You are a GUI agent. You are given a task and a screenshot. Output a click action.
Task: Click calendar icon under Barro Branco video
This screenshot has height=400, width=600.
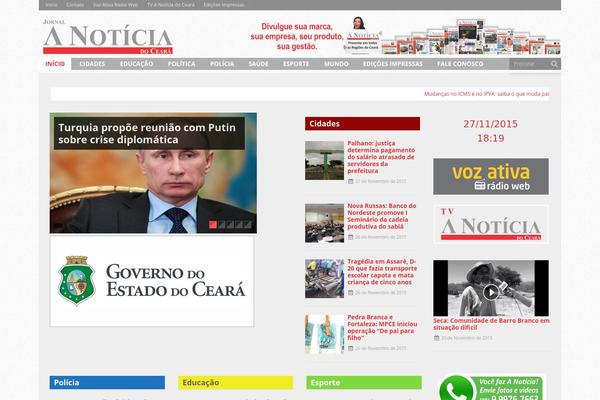[x=437, y=338]
